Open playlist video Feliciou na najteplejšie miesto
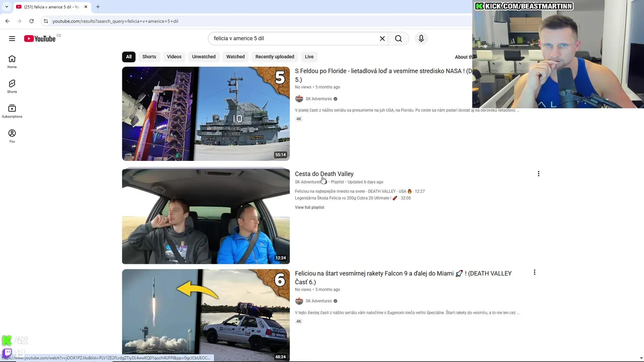This screenshot has height=362, width=644. coord(360,191)
